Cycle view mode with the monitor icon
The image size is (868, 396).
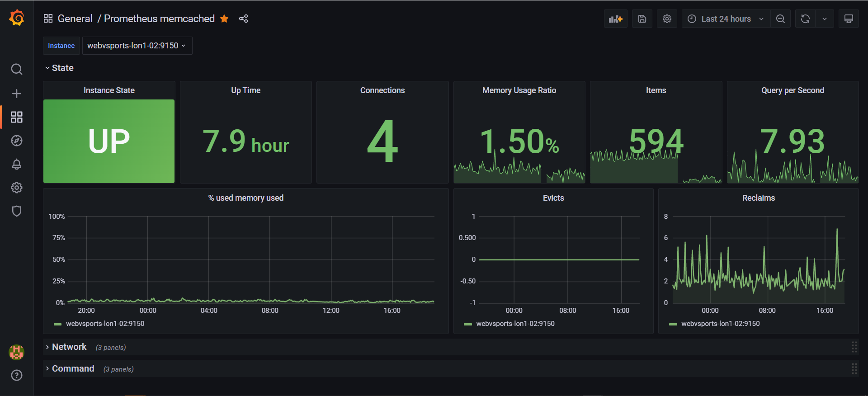(x=849, y=19)
